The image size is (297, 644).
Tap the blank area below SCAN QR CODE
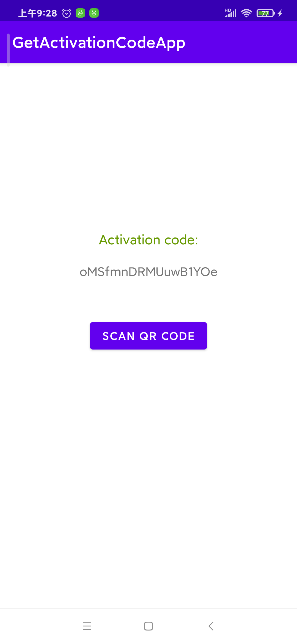148,479
